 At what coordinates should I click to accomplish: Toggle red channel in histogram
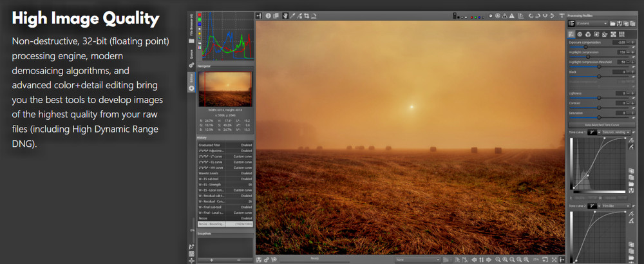200,15
